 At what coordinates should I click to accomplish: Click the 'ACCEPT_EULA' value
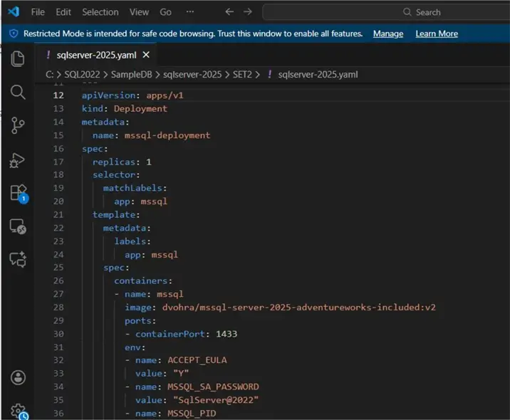coord(197,360)
